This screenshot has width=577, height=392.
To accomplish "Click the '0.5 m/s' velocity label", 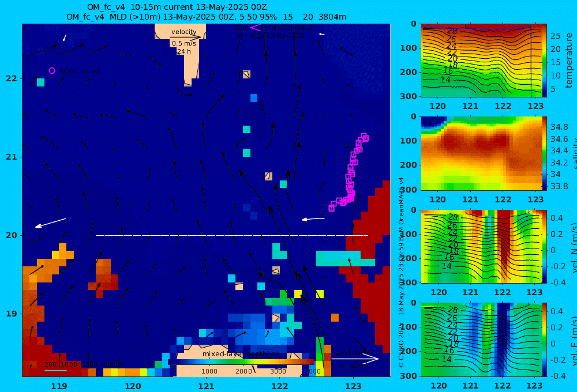I will pyautogui.click(x=184, y=43).
